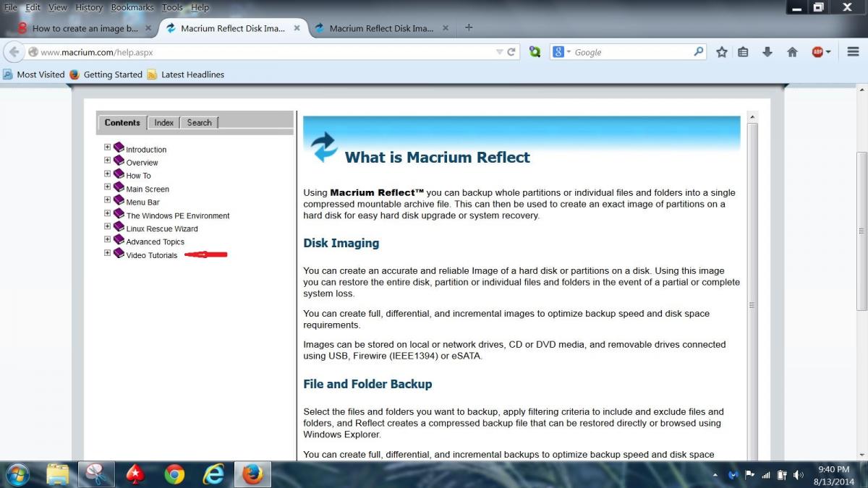Click the Video Tutorials book icon

click(x=119, y=253)
